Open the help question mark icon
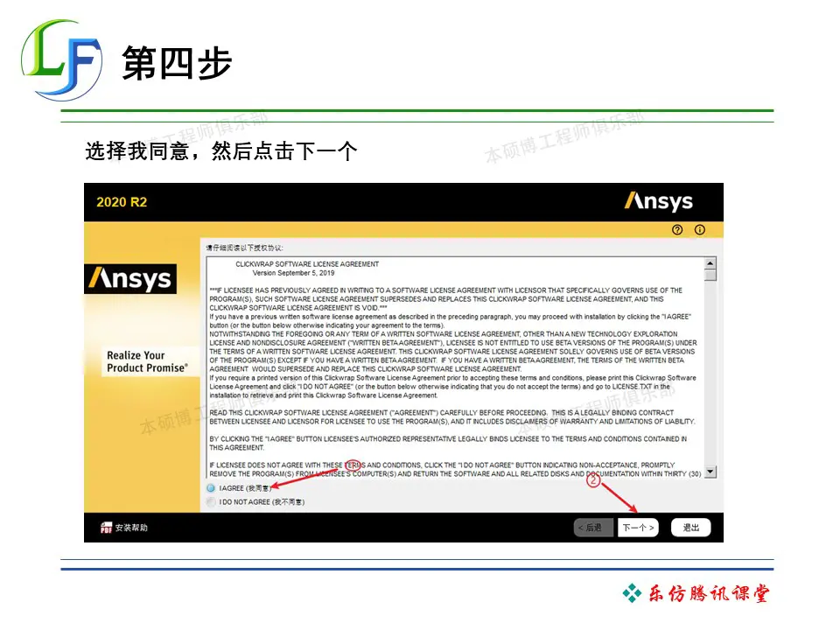The image size is (840, 630). click(677, 230)
